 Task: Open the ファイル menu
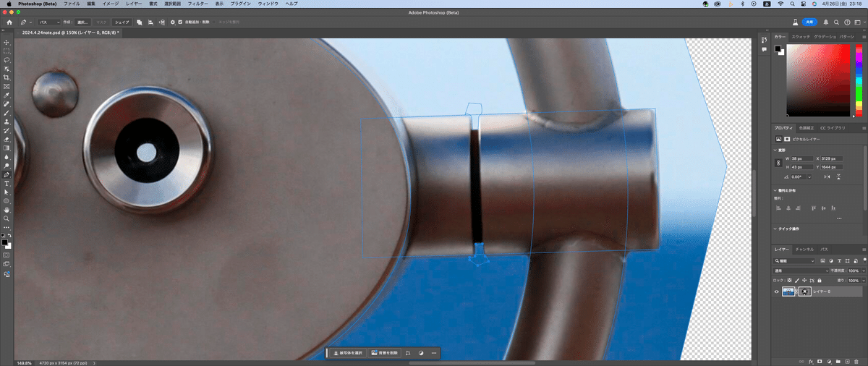[72, 4]
